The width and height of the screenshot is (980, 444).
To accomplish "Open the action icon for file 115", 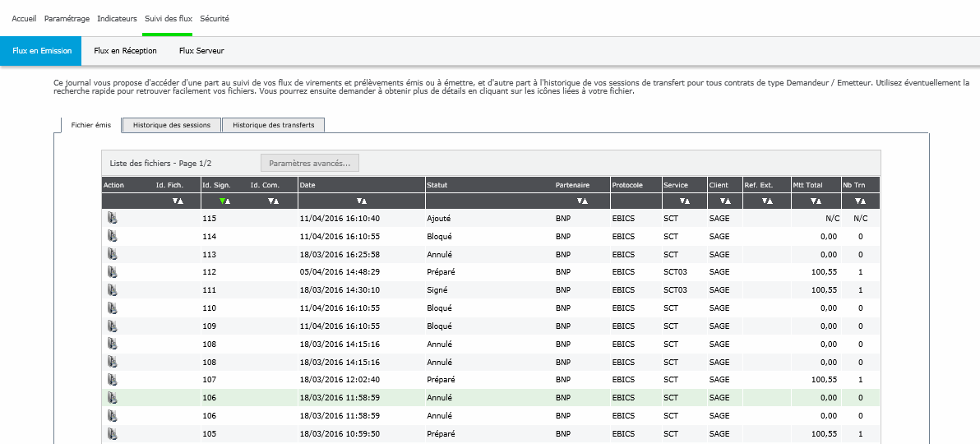I will [x=113, y=219].
